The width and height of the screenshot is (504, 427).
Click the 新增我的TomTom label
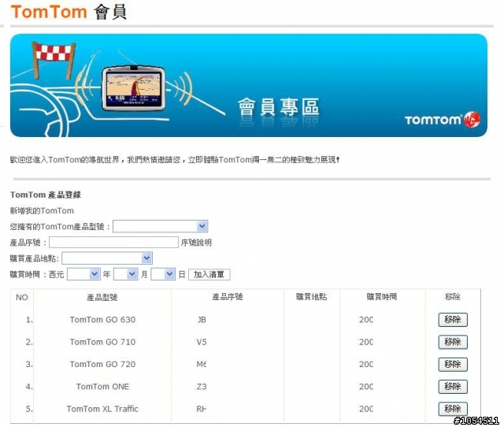[42, 211]
